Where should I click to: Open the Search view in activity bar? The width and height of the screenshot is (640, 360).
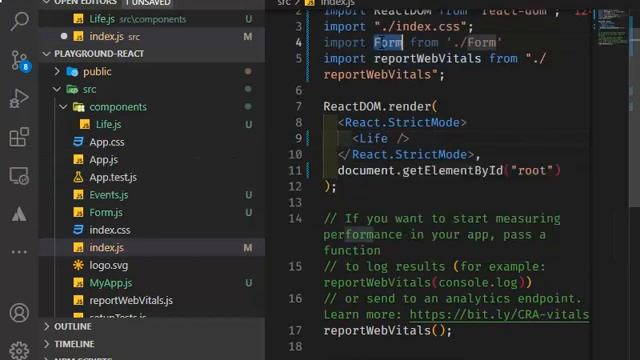pos(19,21)
